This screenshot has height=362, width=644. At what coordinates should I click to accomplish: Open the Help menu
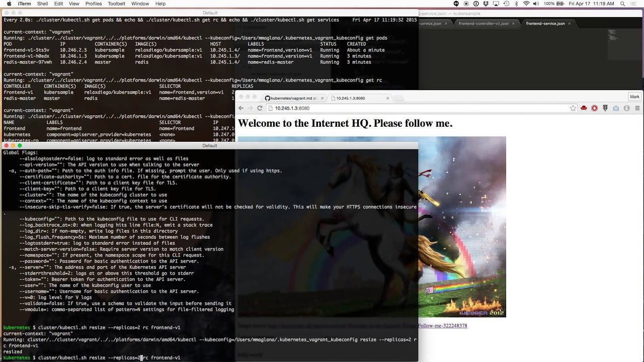tap(160, 4)
